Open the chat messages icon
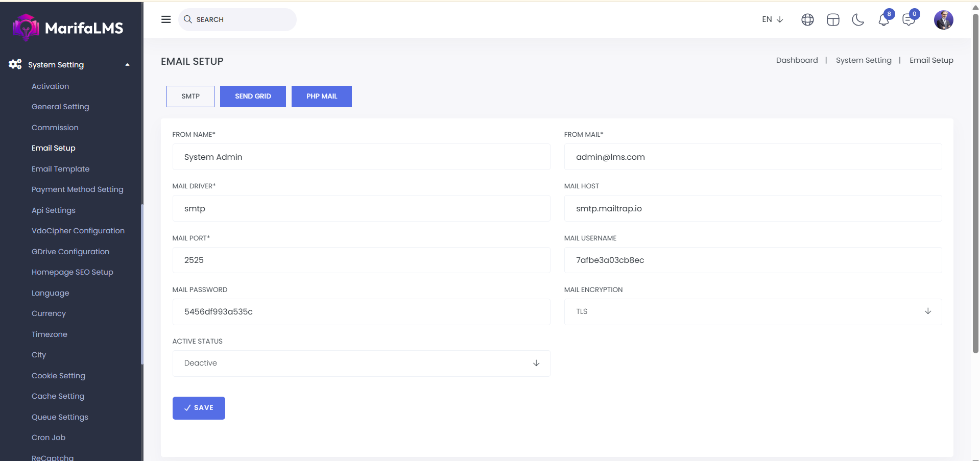The image size is (980, 461). click(x=909, y=20)
